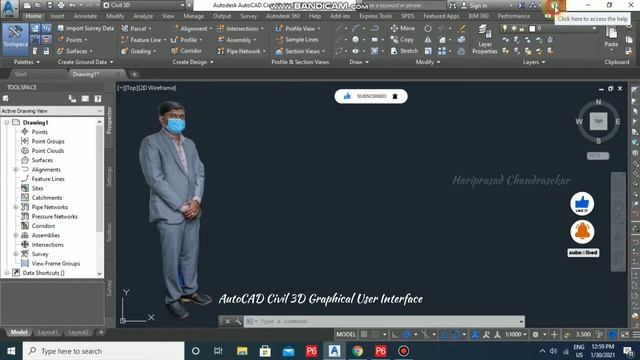640x360 pixels.
Task: Click the Windows Start button
Action: coord(11,351)
